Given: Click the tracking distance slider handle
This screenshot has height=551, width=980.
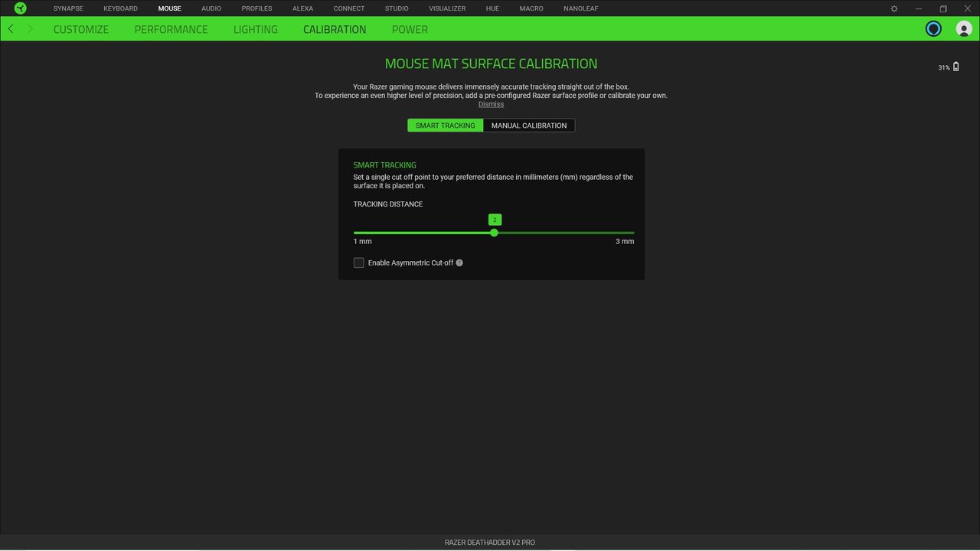Looking at the screenshot, I should point(494,233).
